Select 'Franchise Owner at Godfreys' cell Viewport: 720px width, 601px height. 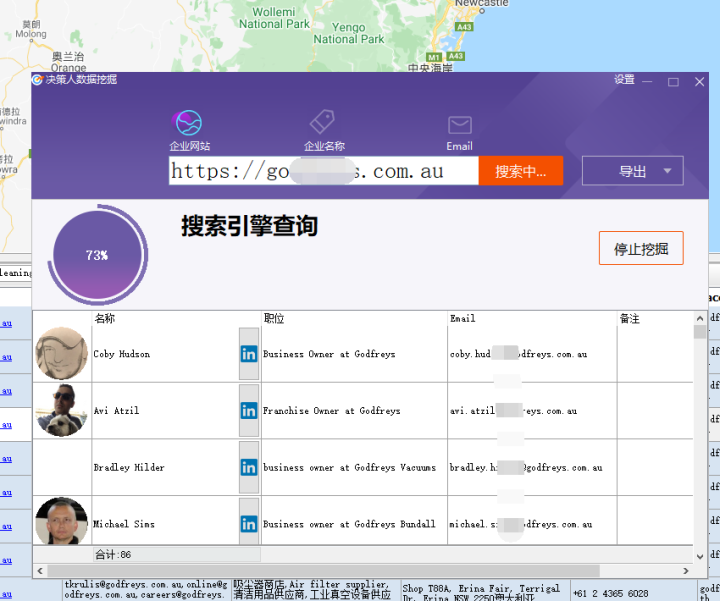(354, 411)
